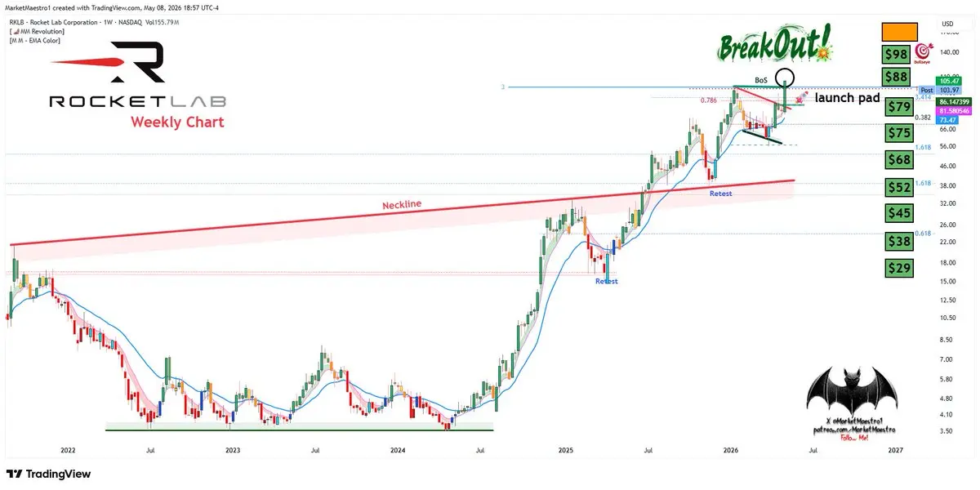Open the USD currency label

(948, 24)
